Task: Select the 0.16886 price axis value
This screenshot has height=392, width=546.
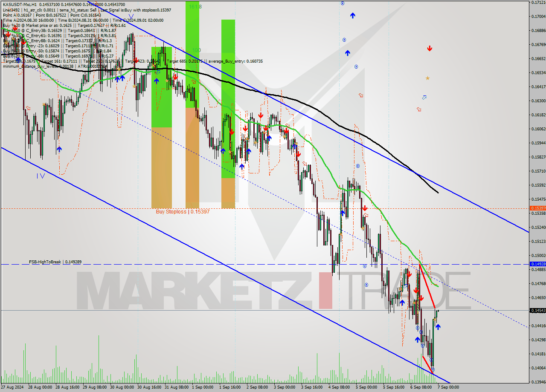Action: pos(538,31)
